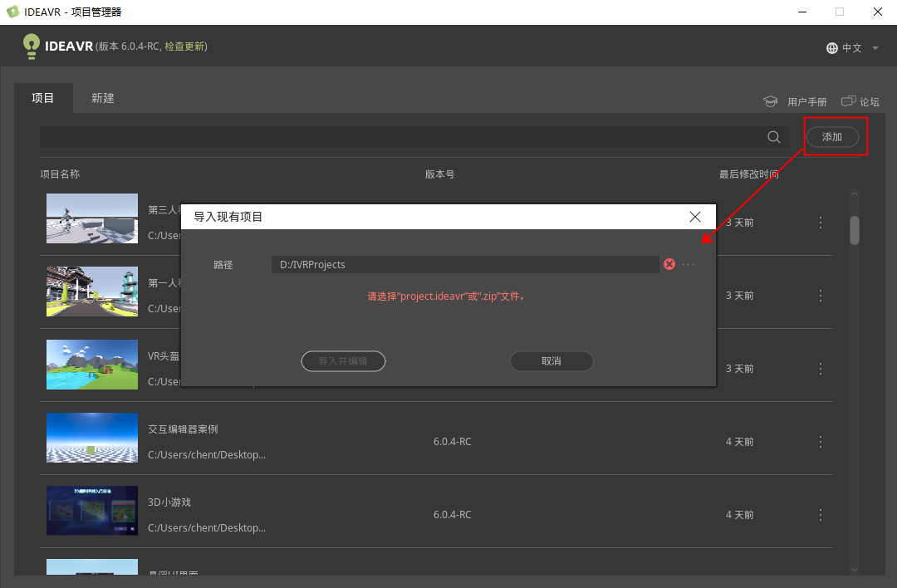The width and height of the screenshot is (897, 588).
Task: Switch to the 新建 tab
Action: (103, 98)
